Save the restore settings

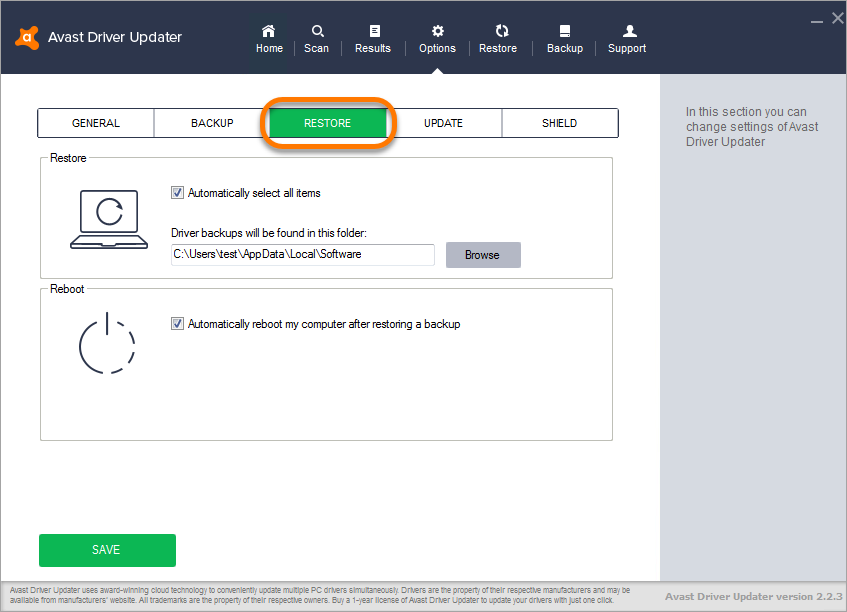pos(106,550)
